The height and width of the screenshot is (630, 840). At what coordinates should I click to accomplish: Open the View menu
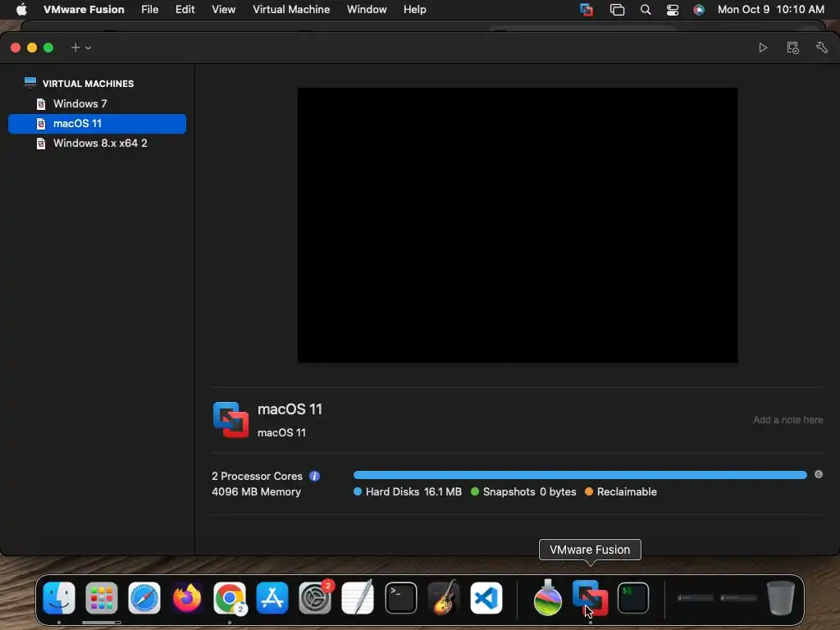223,10
